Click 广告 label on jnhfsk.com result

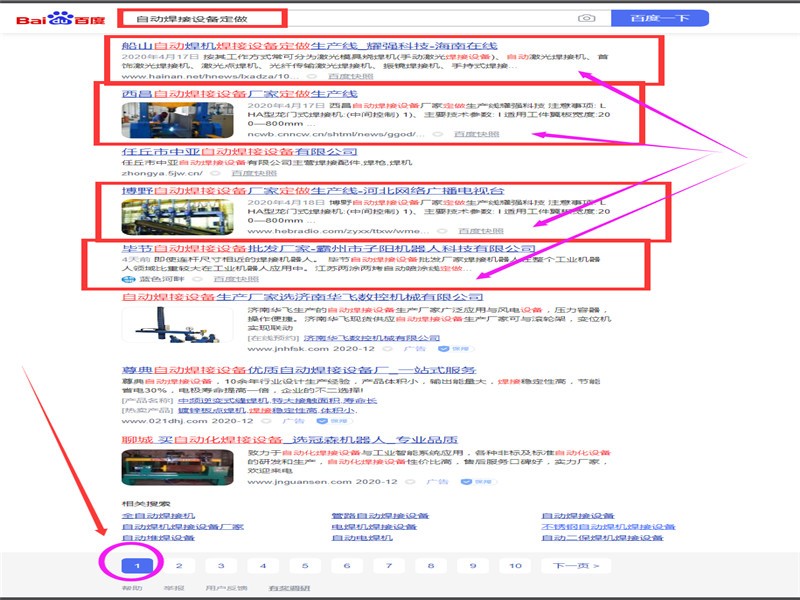point(414,349)
